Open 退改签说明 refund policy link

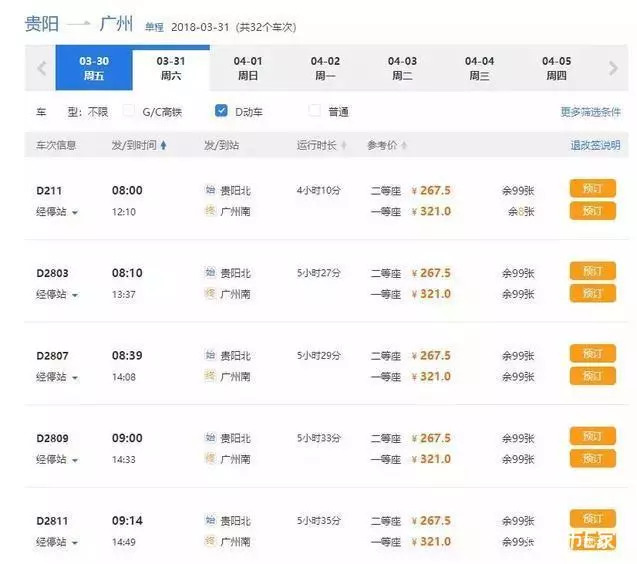pyautogui.click(x=596, y=145)
